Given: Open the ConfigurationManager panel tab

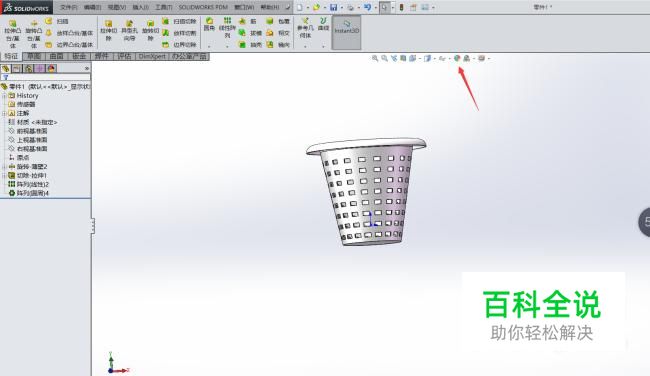Looking at the screenshot, I should click(28, 68).
